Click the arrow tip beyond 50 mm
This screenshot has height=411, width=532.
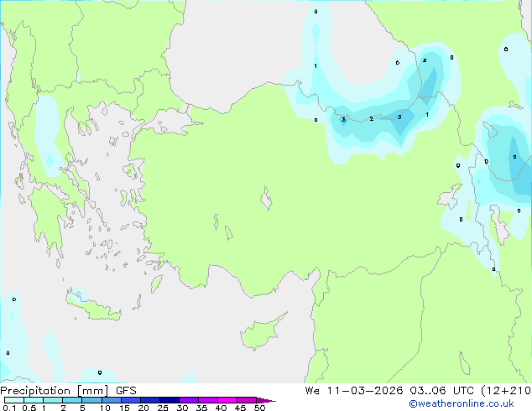(x=266, y=400)
